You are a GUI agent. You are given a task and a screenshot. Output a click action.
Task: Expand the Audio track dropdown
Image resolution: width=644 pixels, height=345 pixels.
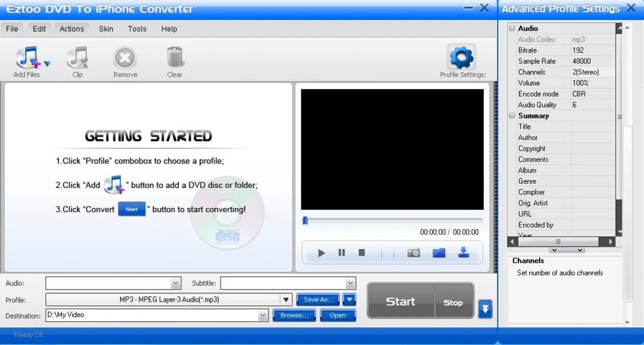[176, 283]
